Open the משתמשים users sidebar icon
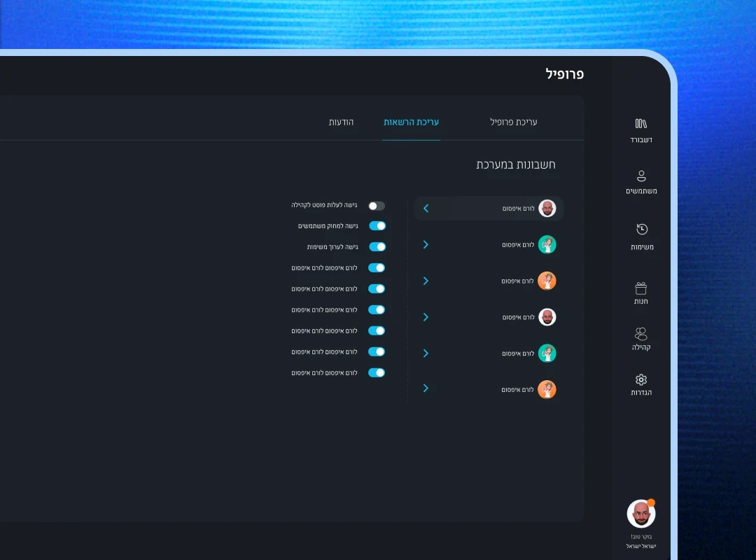The height and width of the screenshot is (560, 756). 641,176
